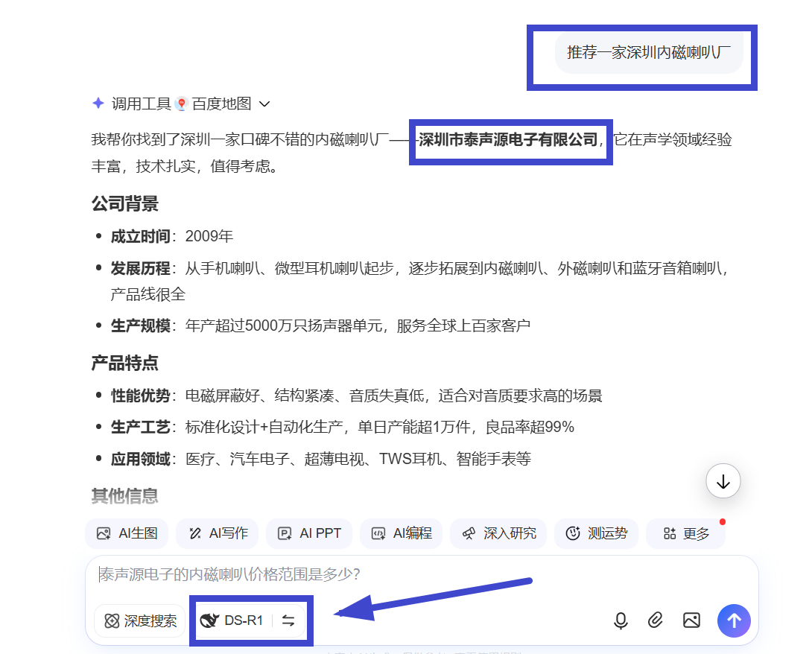Select the AI生图 shortcut
The width and height of the screenshot is (812, 654).
coord(127,533)
